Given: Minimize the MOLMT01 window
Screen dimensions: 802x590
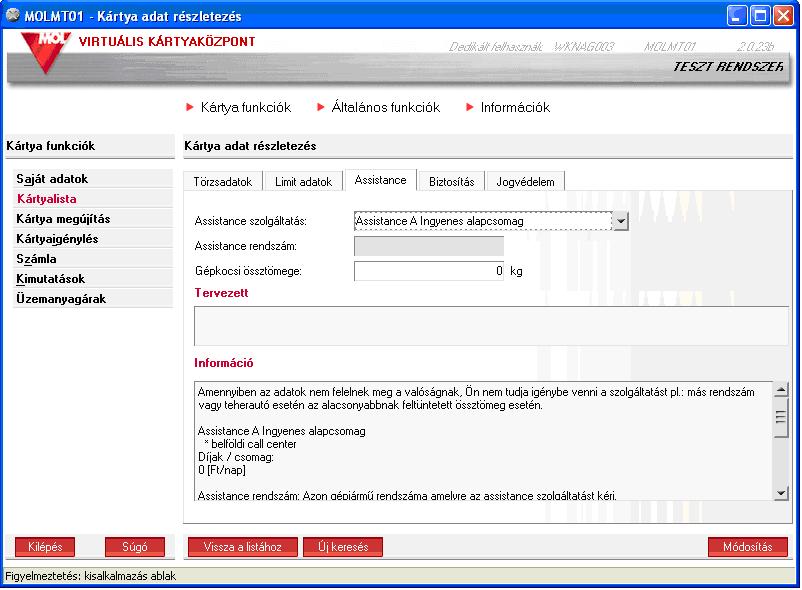Looking at the screenshot, I should (x=737, y=16).
